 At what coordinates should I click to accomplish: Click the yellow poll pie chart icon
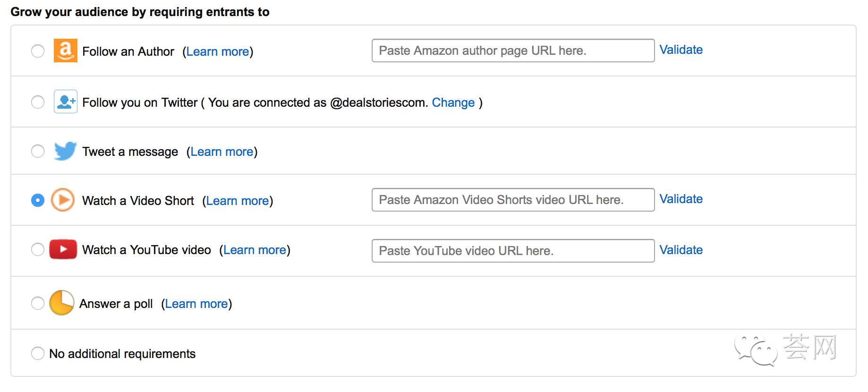62,303
